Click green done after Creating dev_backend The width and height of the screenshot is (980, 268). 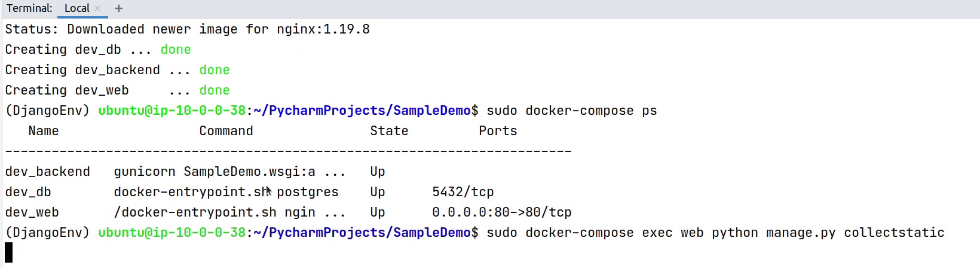click(x=215, y=70)
